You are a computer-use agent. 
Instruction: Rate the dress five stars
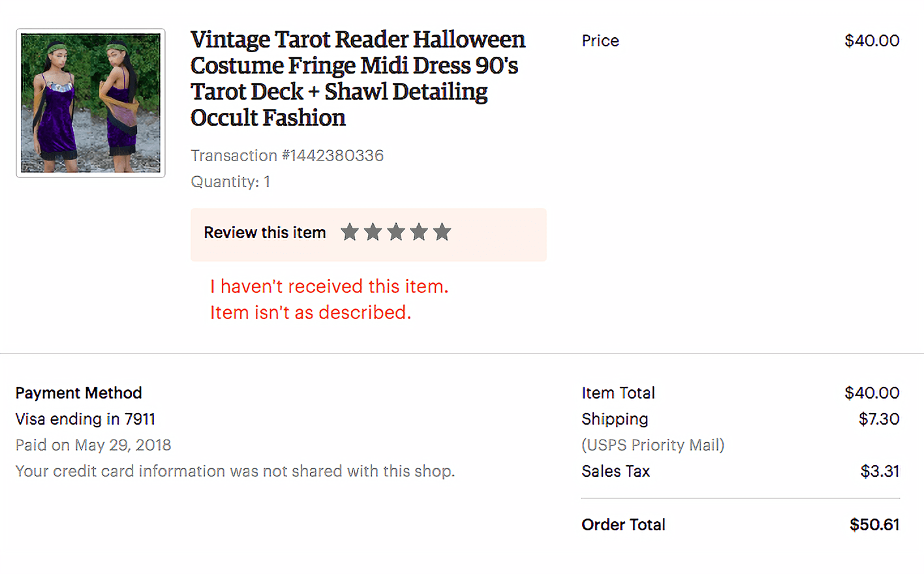pos(442,232)
